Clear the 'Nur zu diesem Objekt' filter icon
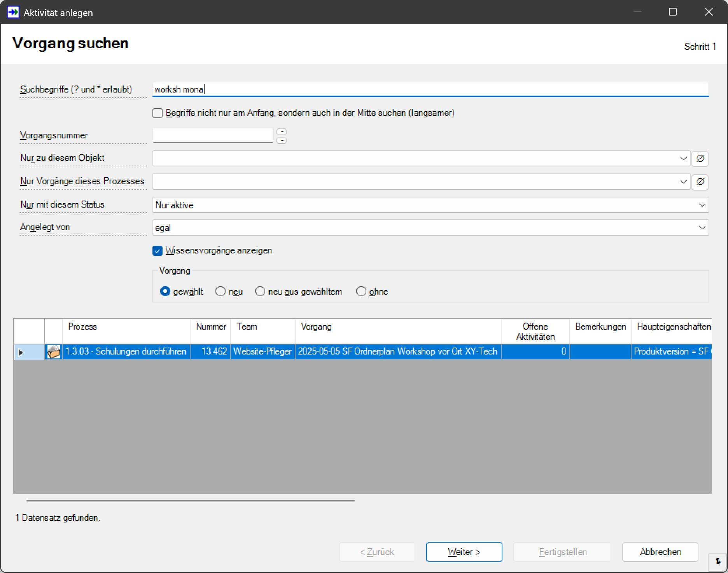This screenshot has height=573, width=728. pyautogui.click(x=700, y=158)
